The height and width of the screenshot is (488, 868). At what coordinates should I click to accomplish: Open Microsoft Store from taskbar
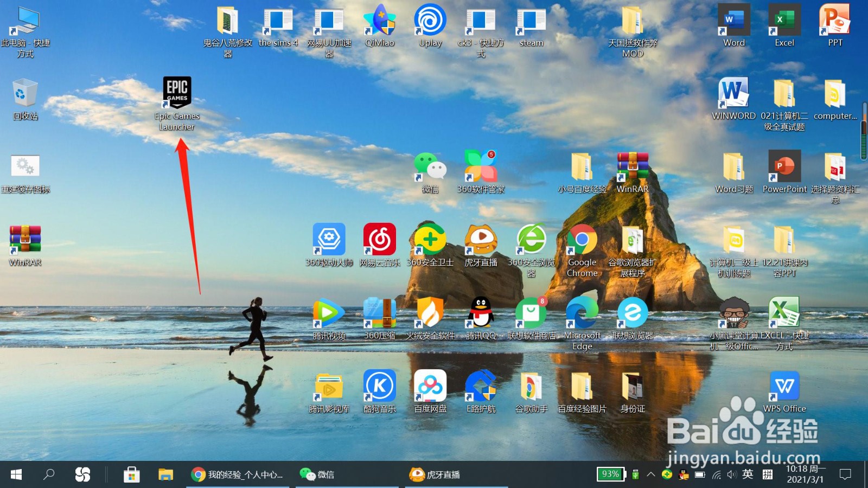(x=131, y=474)
